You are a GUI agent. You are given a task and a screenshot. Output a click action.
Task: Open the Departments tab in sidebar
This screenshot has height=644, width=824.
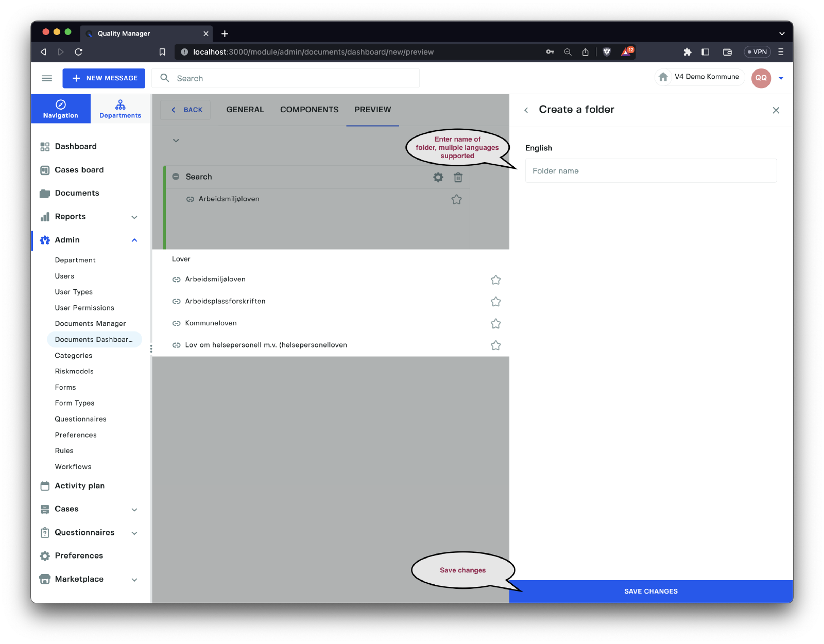(120, 109)
